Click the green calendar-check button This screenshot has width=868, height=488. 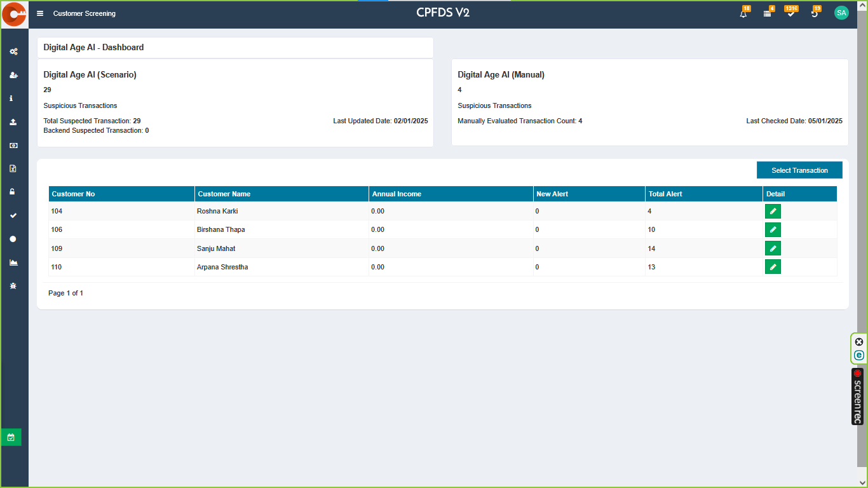click(11, 437)
